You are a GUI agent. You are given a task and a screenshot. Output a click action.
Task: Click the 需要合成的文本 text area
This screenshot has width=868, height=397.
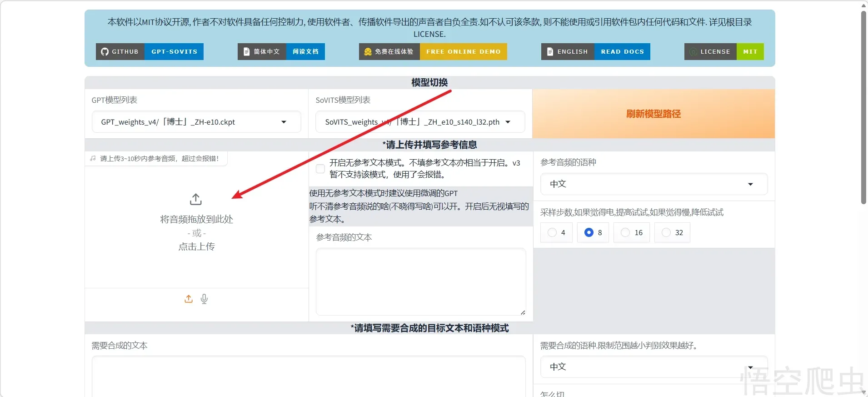click(309, 377)
